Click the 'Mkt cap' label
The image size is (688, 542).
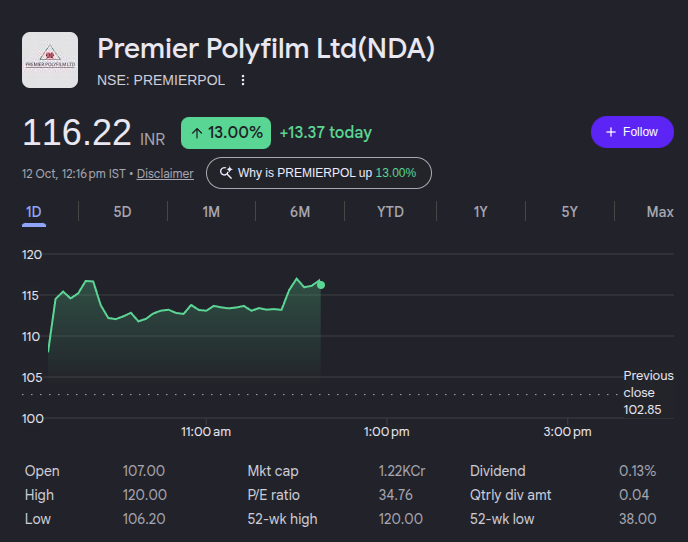tap(273, 471)
